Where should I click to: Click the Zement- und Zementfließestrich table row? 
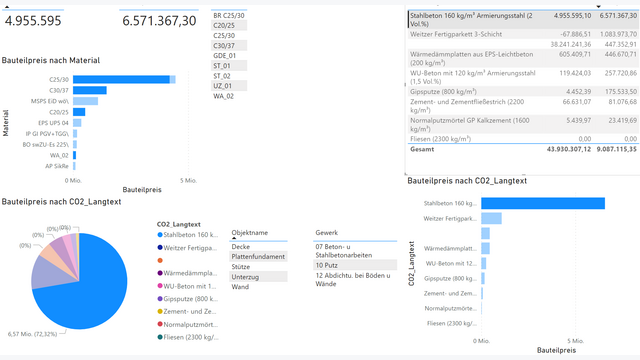click(523, 106)
